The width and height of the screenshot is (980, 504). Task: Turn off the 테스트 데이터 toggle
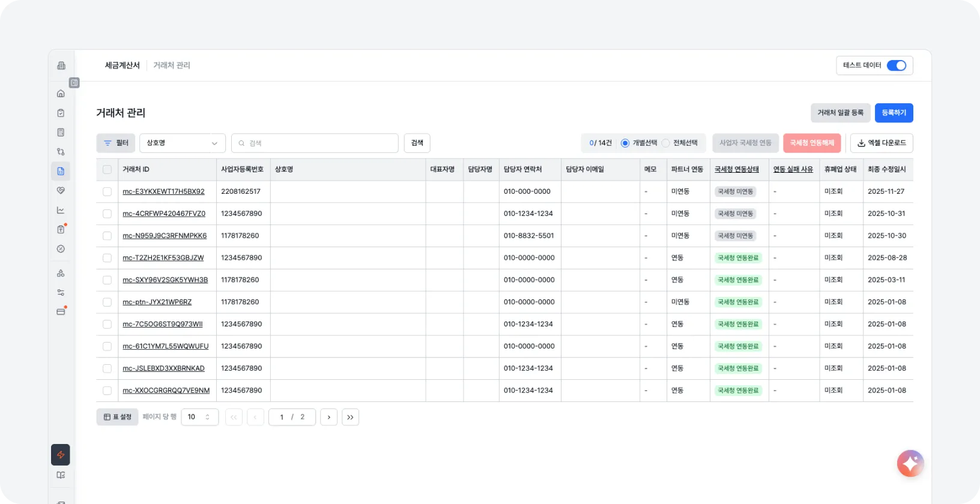[x=896, y=65]
